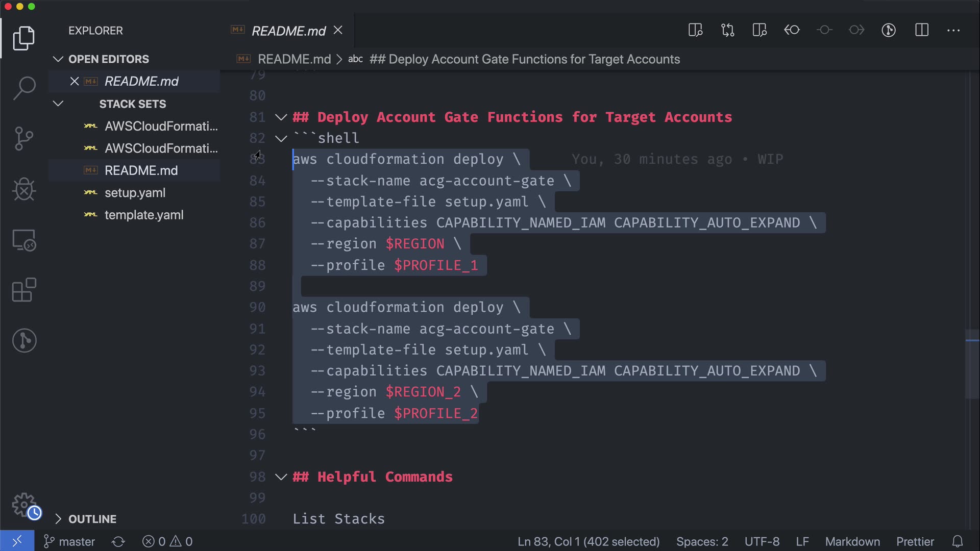The image size is (980, 551).
Task: Open the Run and Debug view
Action: [24, 189]
